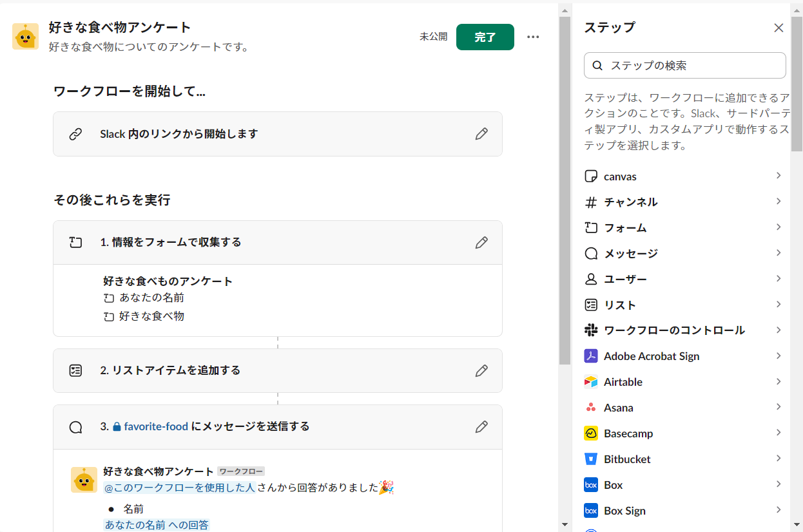Click the form icon in steps panel
Image resolution: width=803 pixels, height=532 pixels.
click(591, 227)
